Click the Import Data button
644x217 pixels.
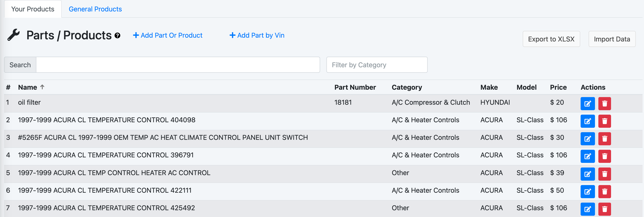(612, 39)
